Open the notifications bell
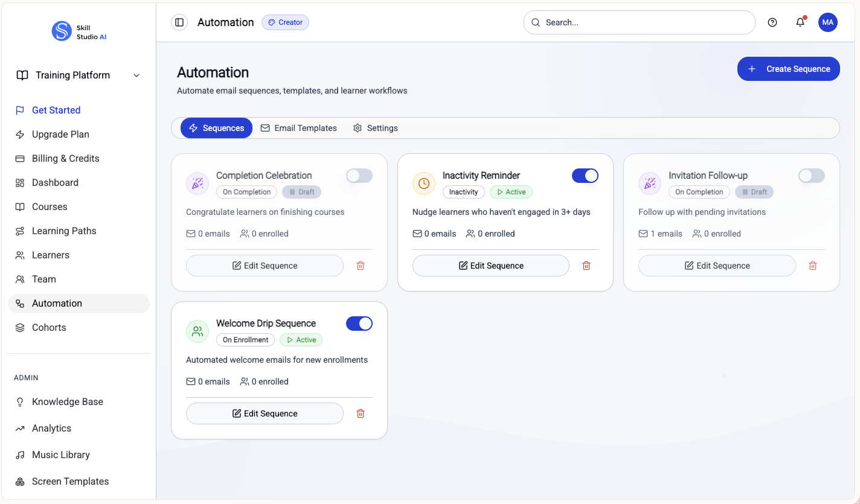The image size is (860, 504). click(x=800, y=22)
